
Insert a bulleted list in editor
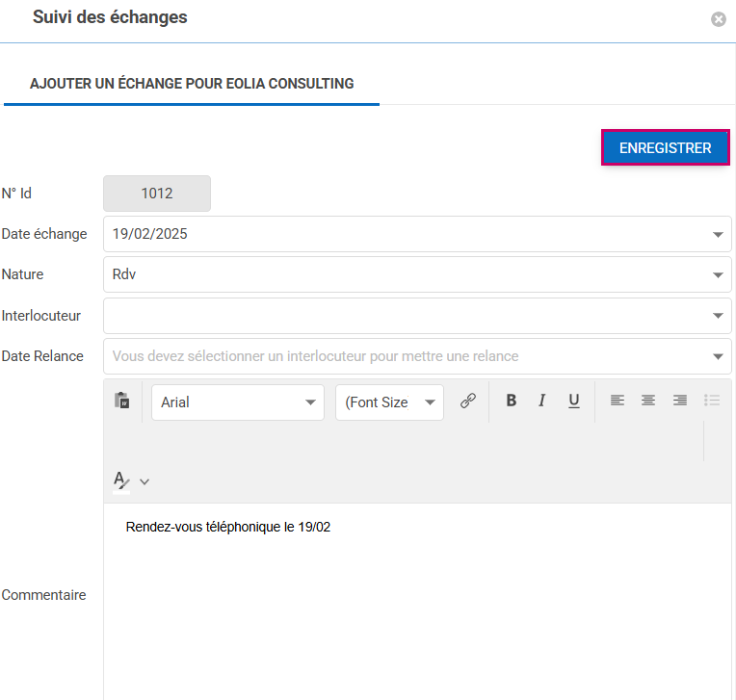coord(712,402)
